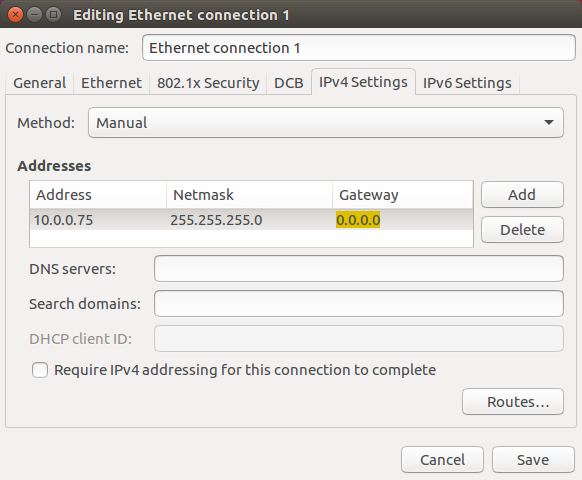Enable Require IPv4 addressing checkbox
This screenshot has width=582, height=480.
point(40,370)
